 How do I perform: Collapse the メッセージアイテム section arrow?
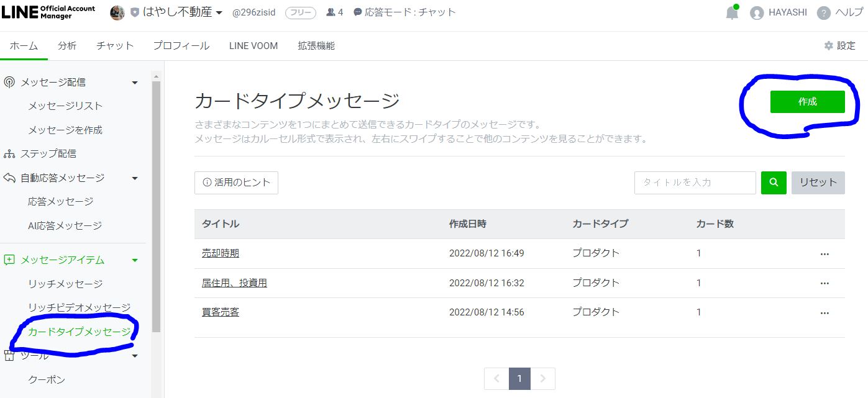point(135,261)
